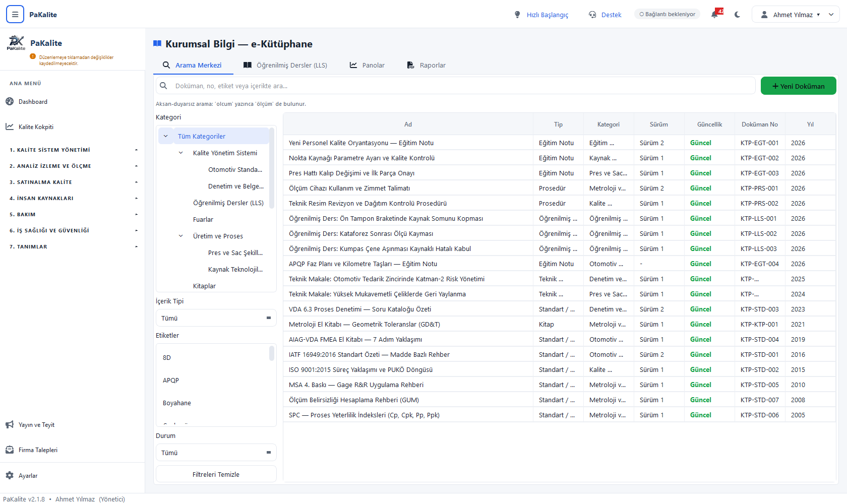
Task: Open Metroloji El Kitabı document row
Action: coord(560,324)
